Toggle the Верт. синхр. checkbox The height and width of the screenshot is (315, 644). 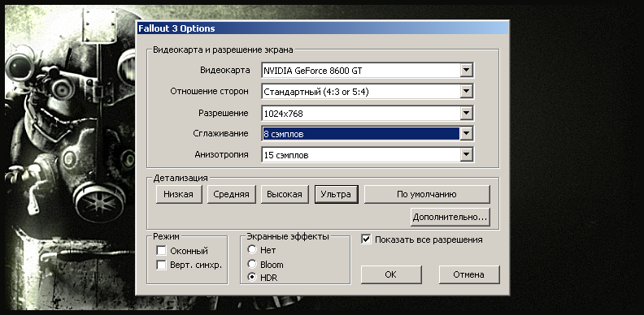[x=162, y=265]
